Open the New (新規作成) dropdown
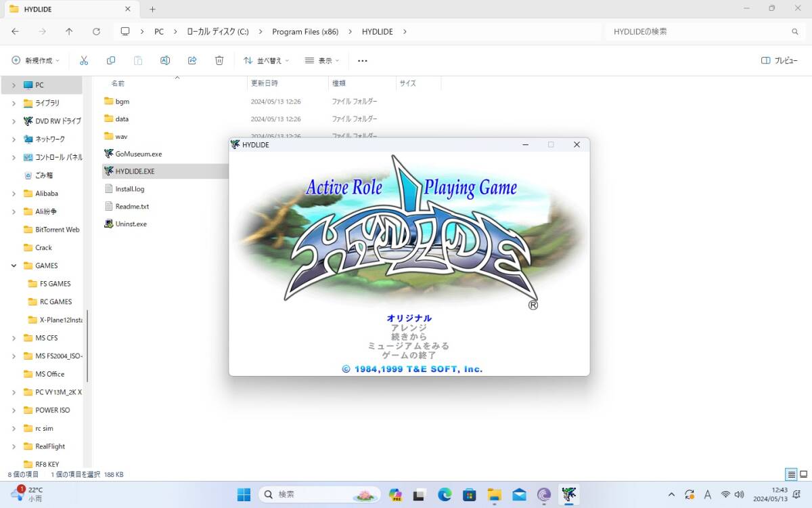The width and height of the screenshot is (812, 508). pyautogui.click(x=35, y=60)
